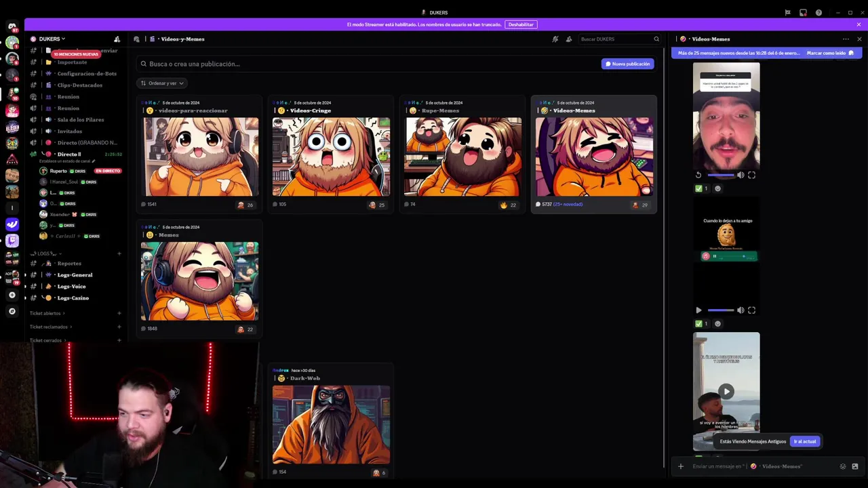Create channel in LOGS category plus

[119, 253]
